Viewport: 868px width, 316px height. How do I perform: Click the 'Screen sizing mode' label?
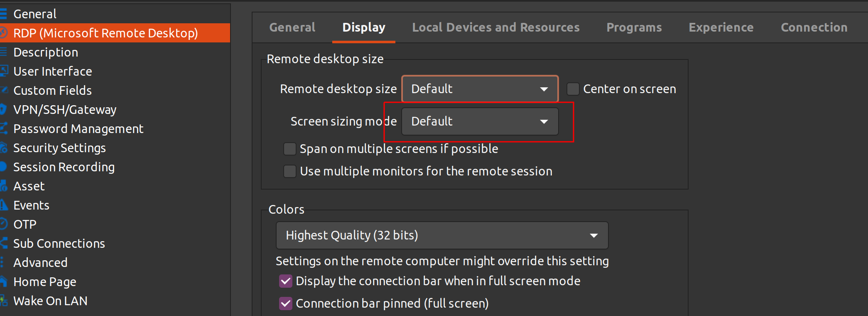tap(343, 121)
